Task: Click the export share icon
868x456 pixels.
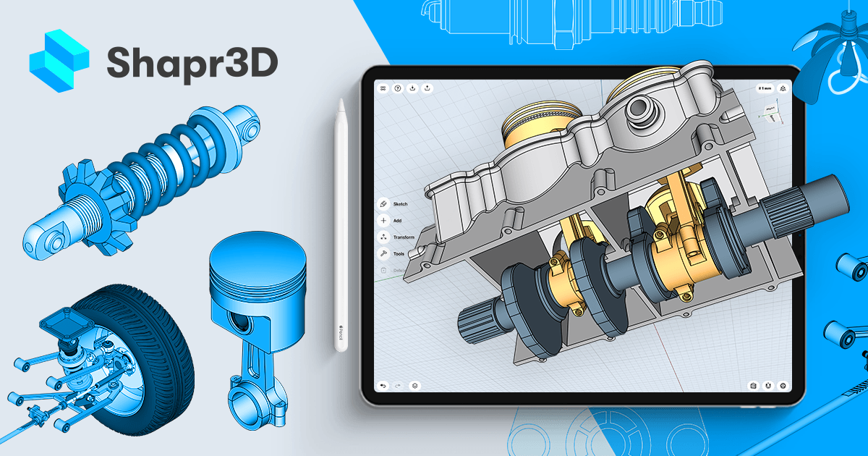Action: [427, 88]
